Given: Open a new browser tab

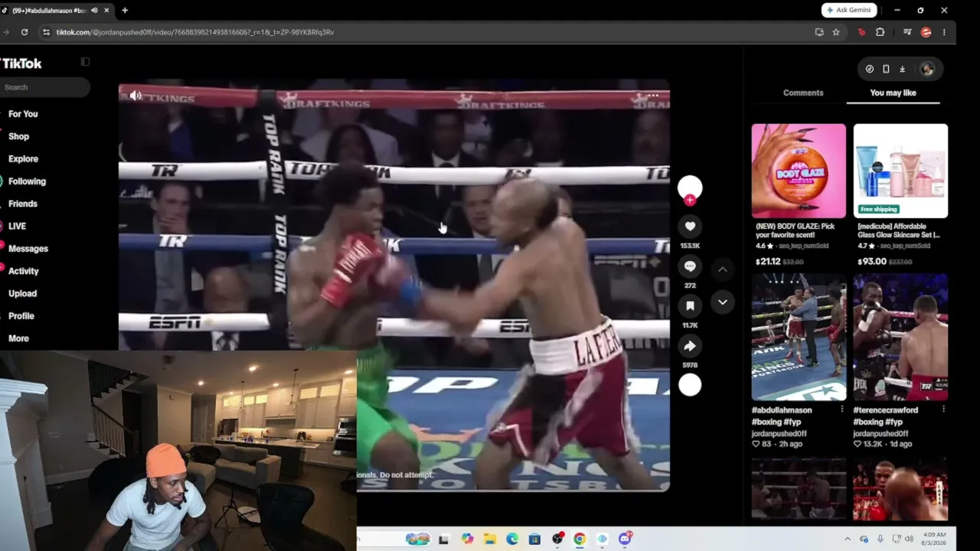Looking at the screenshot, I should click(125, 10).
